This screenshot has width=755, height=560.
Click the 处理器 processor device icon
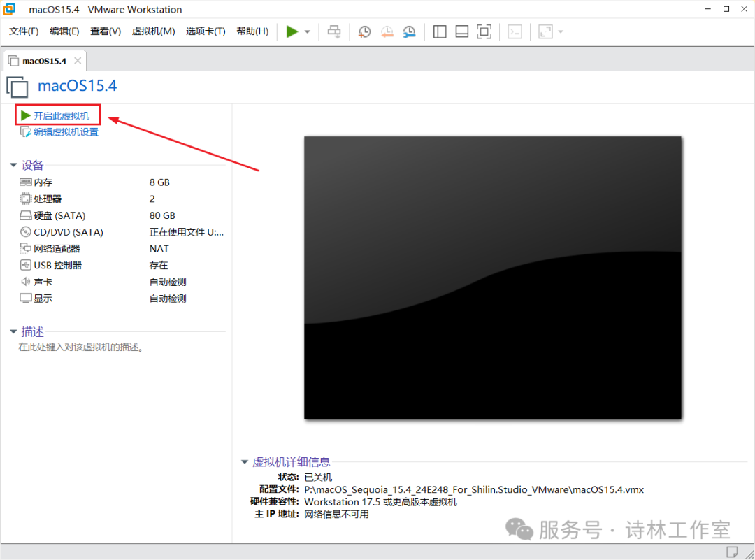click(26, 199)
